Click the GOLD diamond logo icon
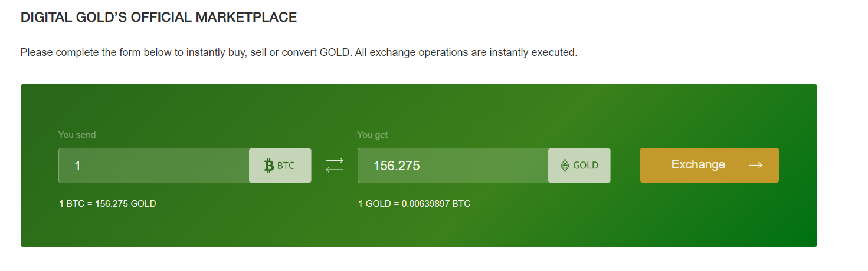The height and width of the screenshot is (271, 868). point(565,166)
